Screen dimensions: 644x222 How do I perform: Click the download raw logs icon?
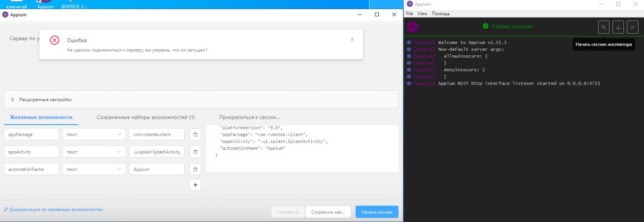click(618, 27)
